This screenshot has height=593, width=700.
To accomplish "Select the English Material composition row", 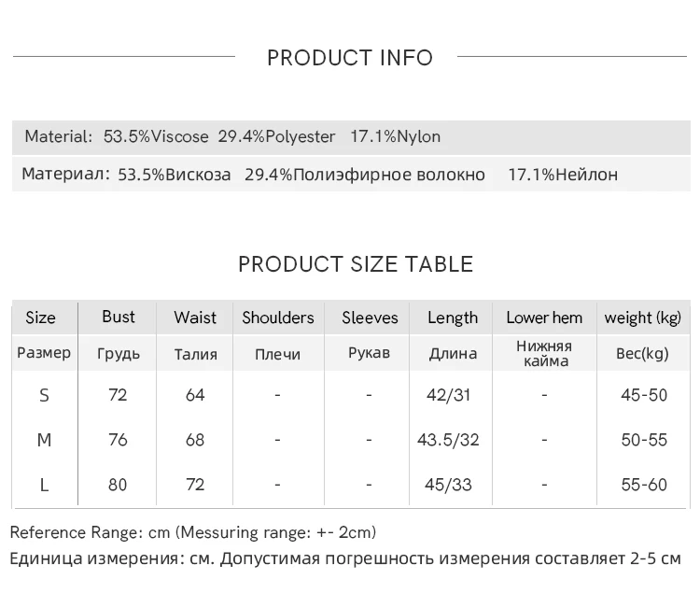I will tap(232, 136).
